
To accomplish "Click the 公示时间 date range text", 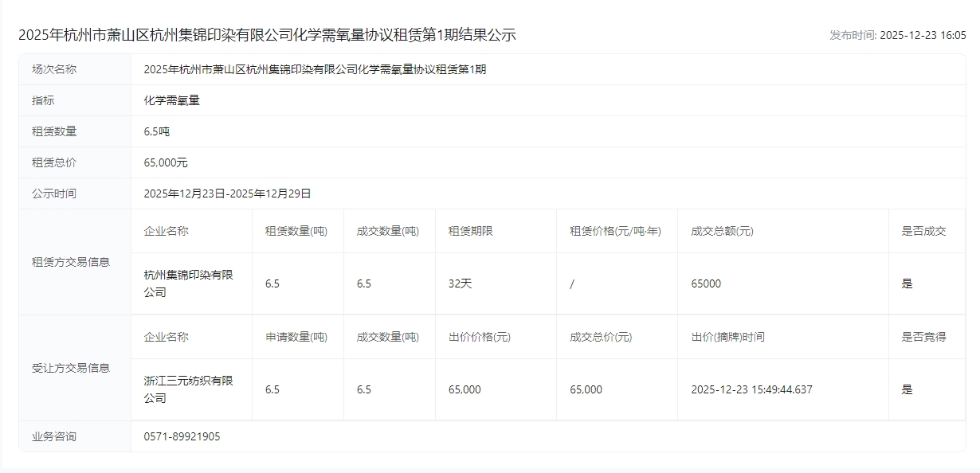I will tap(227, 193).
